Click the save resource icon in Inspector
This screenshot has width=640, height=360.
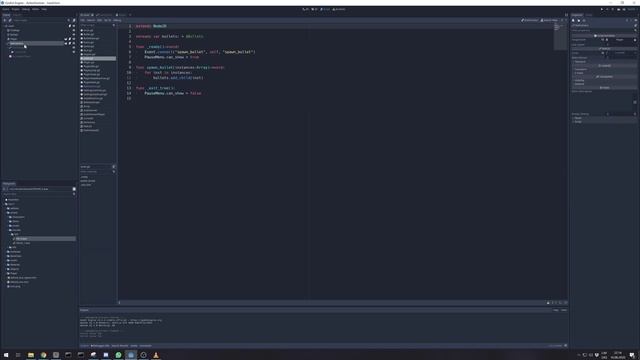coord(584,20)
